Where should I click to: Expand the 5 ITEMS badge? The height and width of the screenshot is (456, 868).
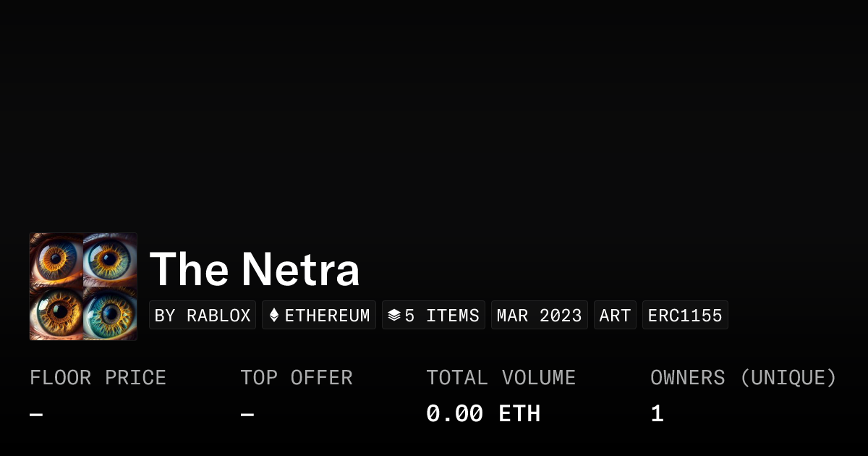point(433,314)
